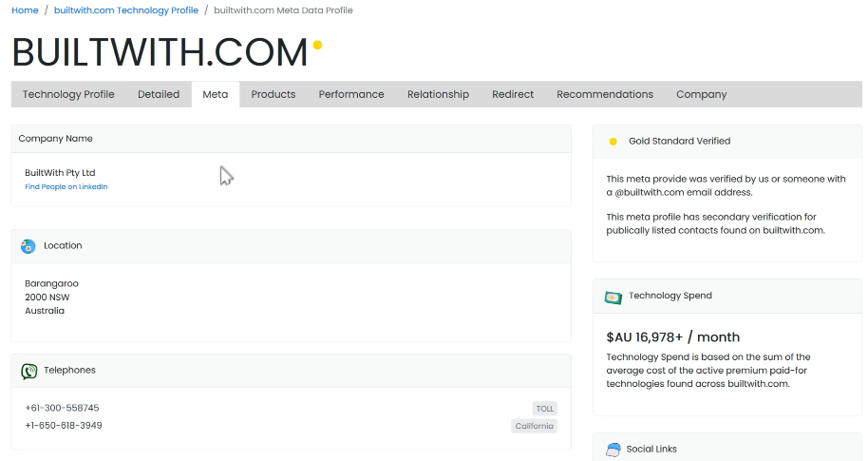
Task: Click builtwith.com Meta Data Profile breadcrumb text
Action: click(283, 10)
